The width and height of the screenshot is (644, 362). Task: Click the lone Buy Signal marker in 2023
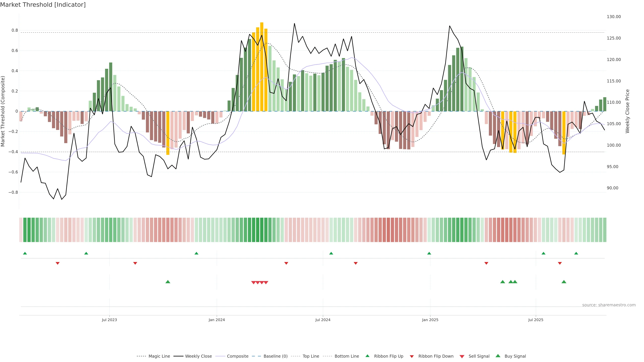tap(168, 282)
